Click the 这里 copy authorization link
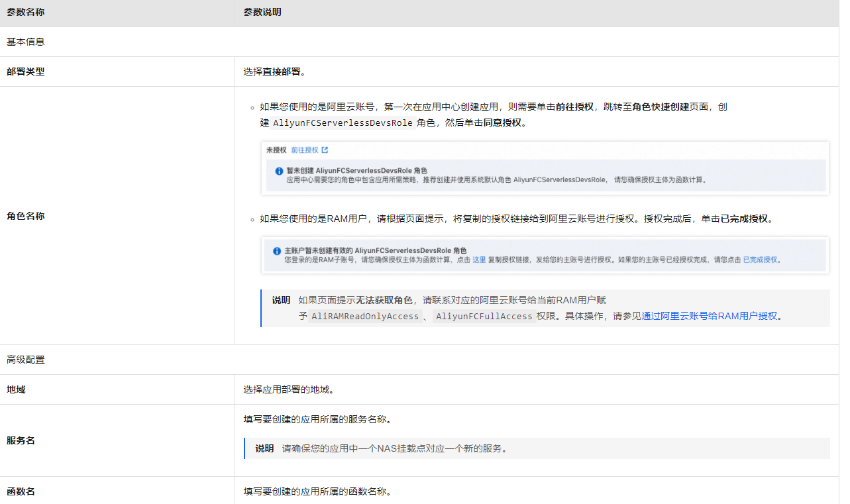The height and width of the screenshot is (504, 850). pos(479,260)
